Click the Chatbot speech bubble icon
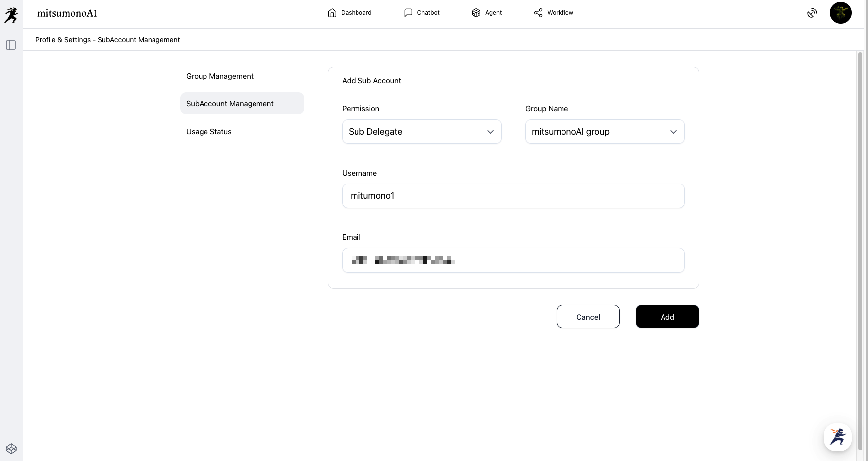Image resolution: width=868 pixels, height=461 pixels. click(408, 13)
